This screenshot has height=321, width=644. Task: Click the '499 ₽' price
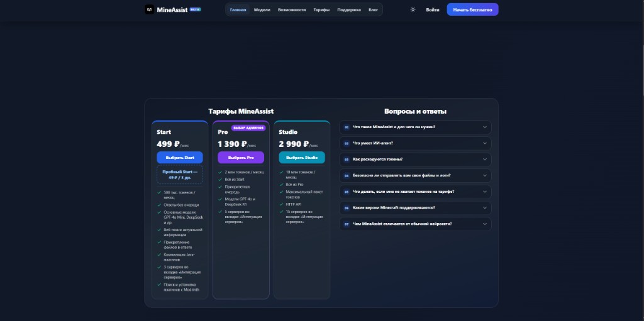168,144
